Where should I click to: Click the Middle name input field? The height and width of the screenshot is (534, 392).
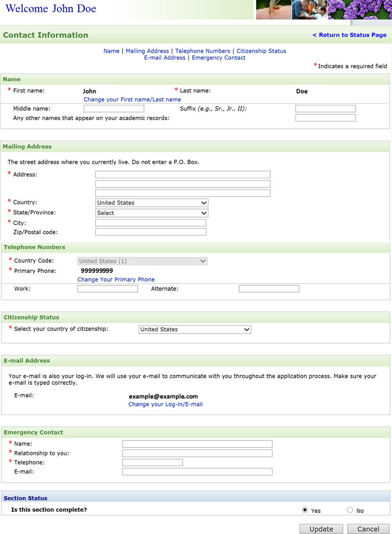(114, 109)
